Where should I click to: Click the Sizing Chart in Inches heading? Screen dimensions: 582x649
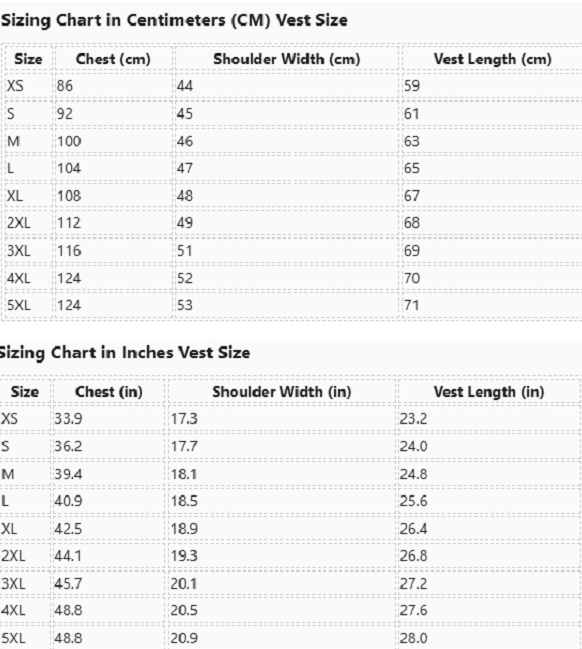124,353
